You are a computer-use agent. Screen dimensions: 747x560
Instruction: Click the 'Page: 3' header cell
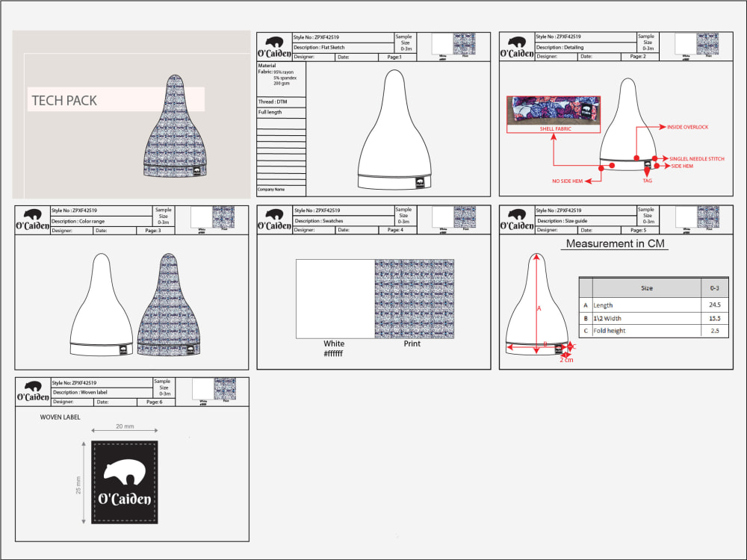tap(155, 231)
